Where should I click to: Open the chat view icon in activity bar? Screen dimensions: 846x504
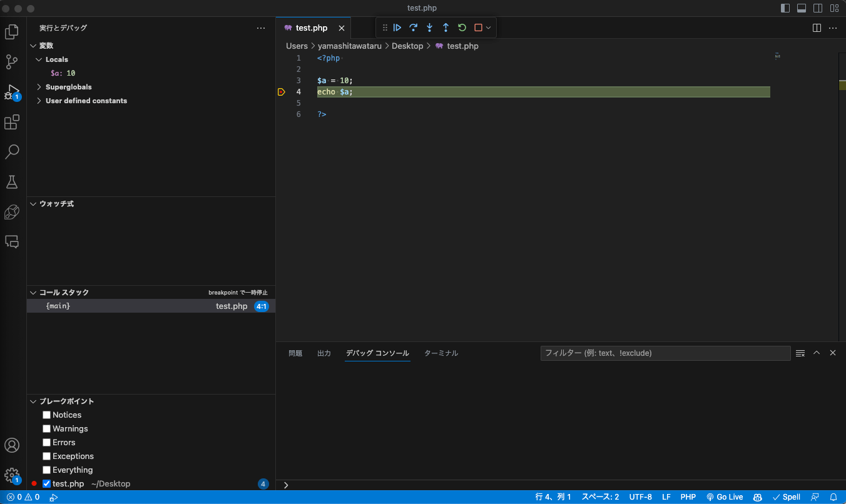pyautogui.click(x=12, y=242)
